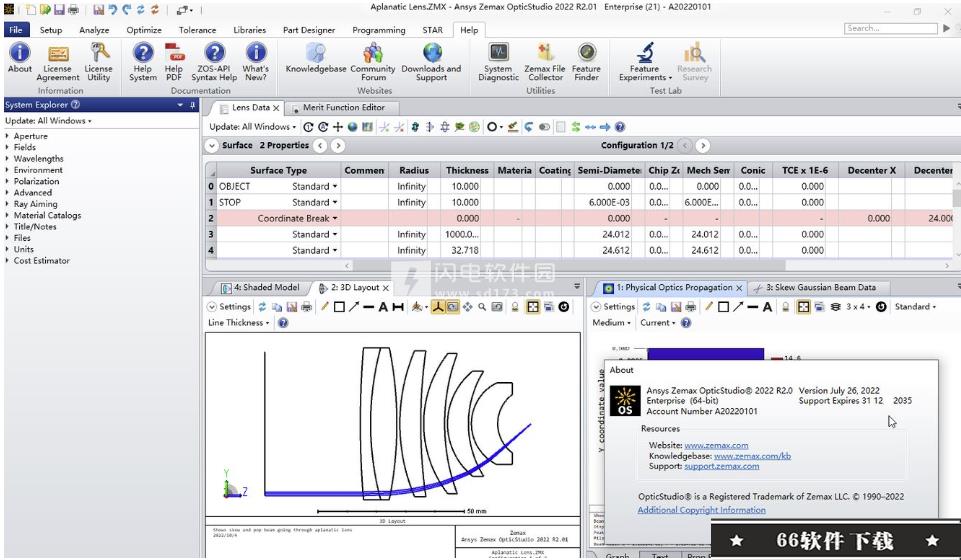Open ZOS-API Syntax Help
The image size is (961, 560).
(214, 62)
